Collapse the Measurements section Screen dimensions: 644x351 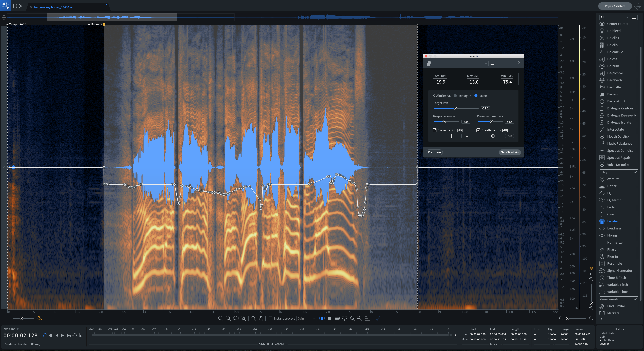[635, 299]
